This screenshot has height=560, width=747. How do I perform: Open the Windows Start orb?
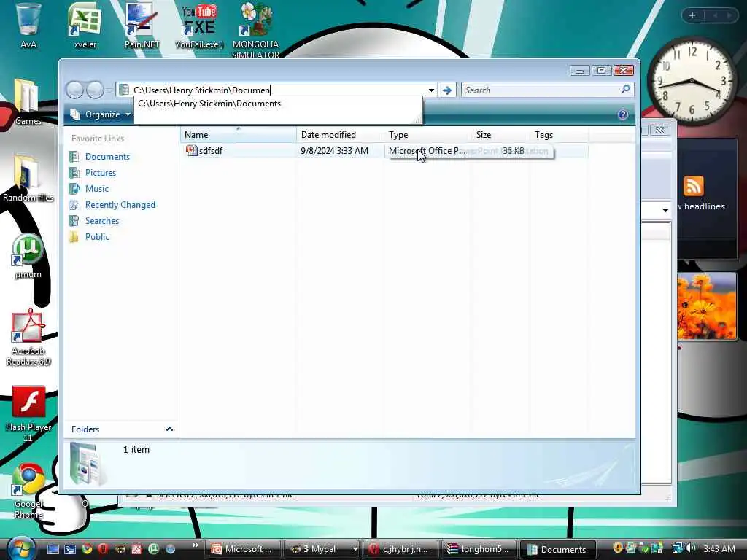[x=20, y=548]
